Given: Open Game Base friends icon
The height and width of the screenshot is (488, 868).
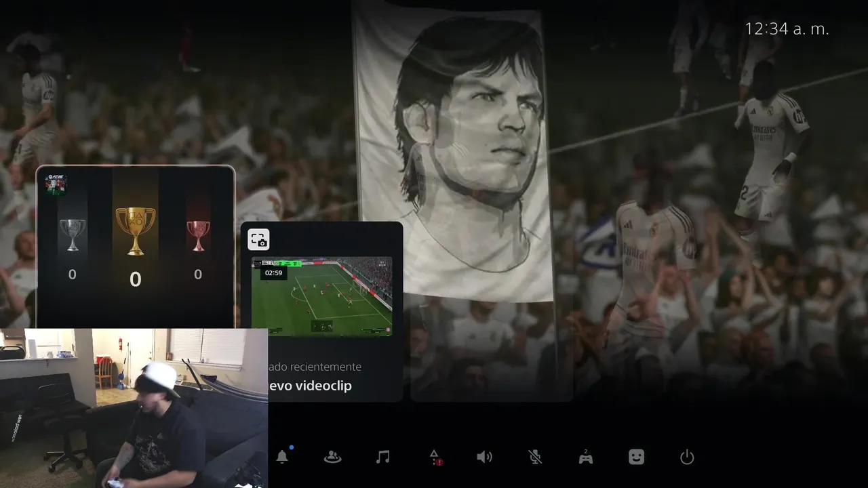Looking at the screenshot, I should [332, 457].
